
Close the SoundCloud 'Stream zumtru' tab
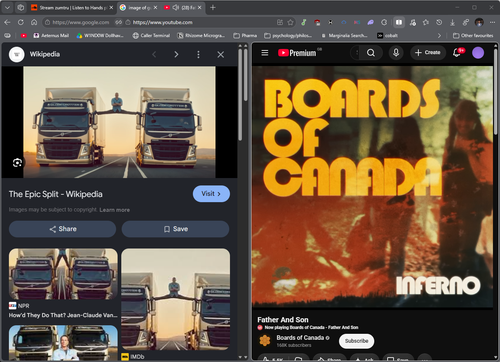[111, 7]
